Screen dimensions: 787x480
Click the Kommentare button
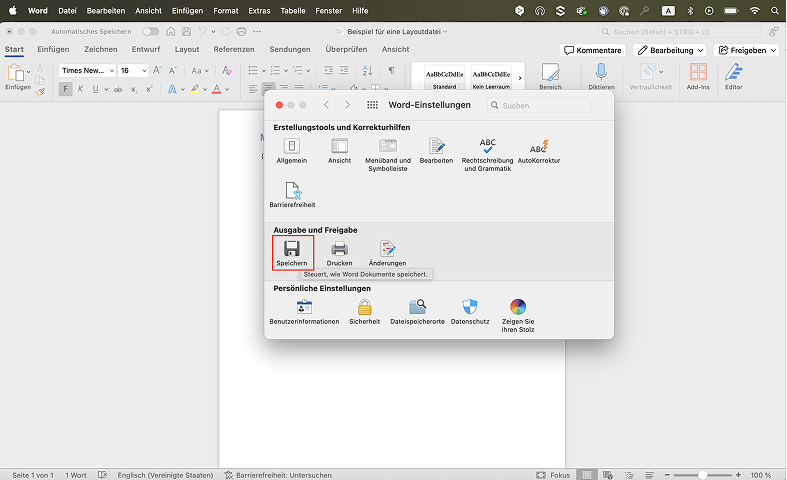coord(592,50)
